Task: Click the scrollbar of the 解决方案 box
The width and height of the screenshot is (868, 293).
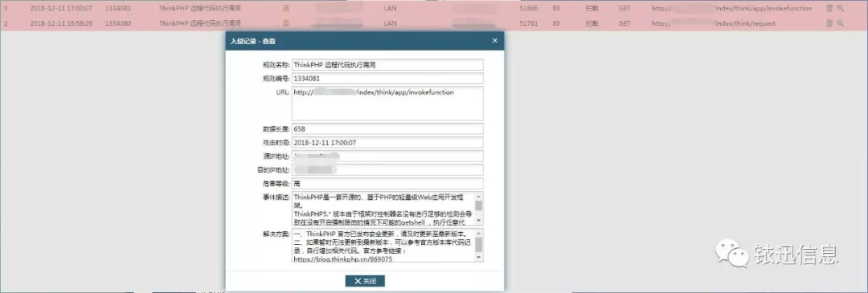Action: coord(479,245)
